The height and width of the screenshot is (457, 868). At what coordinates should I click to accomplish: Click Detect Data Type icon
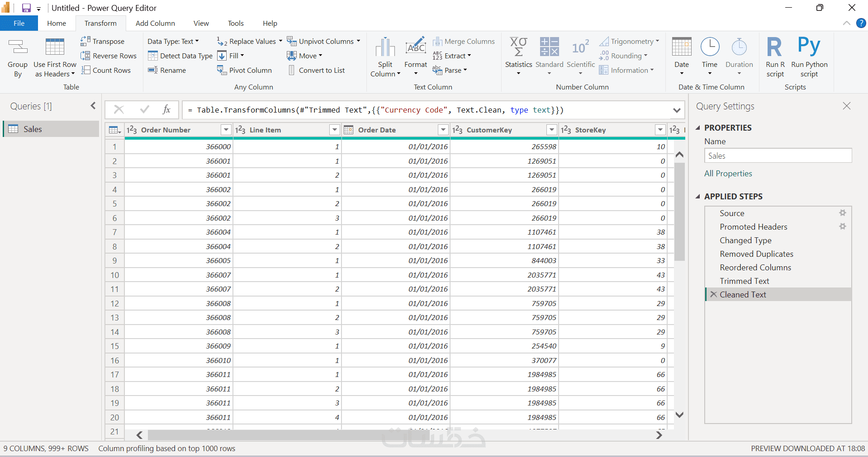tap(153, 56)
